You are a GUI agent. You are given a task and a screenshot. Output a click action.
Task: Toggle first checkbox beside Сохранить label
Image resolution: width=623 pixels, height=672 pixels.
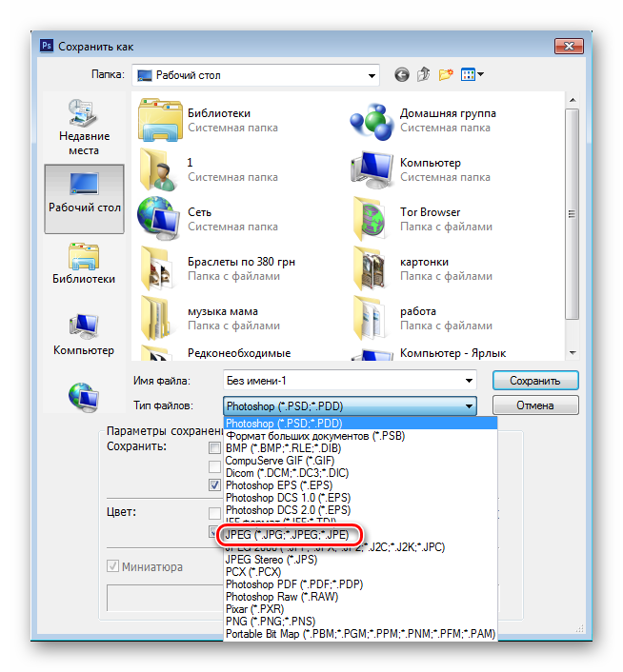coord(214,448)
